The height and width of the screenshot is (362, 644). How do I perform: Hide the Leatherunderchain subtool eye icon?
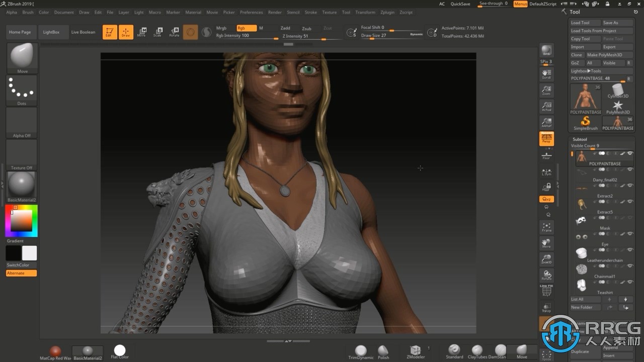(630, 249)
